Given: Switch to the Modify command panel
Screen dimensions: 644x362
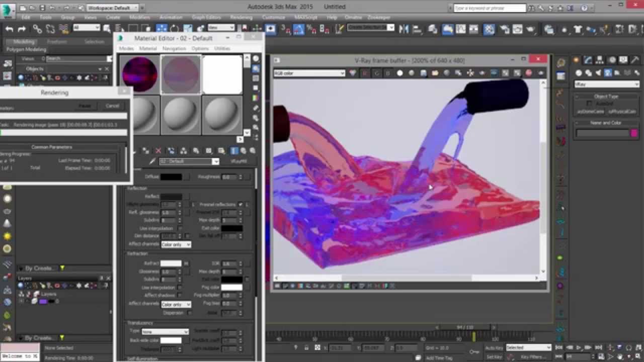Looking at the screenshot, I should tap(588, 61).
